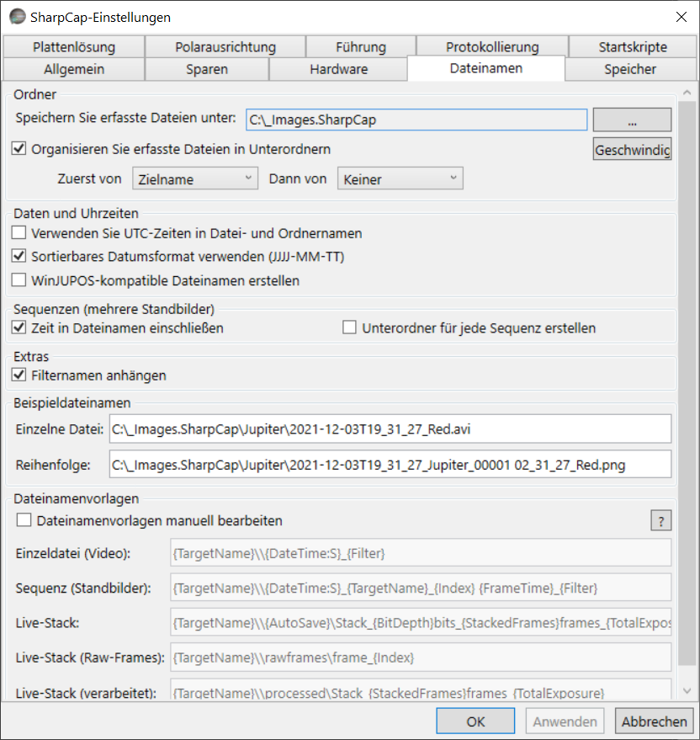Click the Daten und Uhrzeiten heading

pyautogui.click(x=76, y=213)
